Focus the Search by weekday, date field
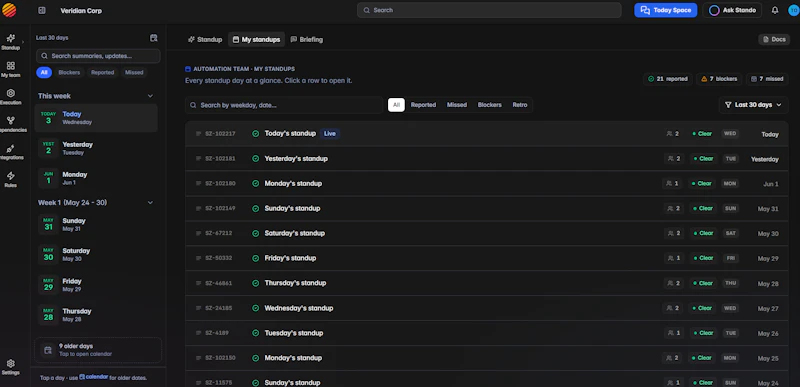 284,105
